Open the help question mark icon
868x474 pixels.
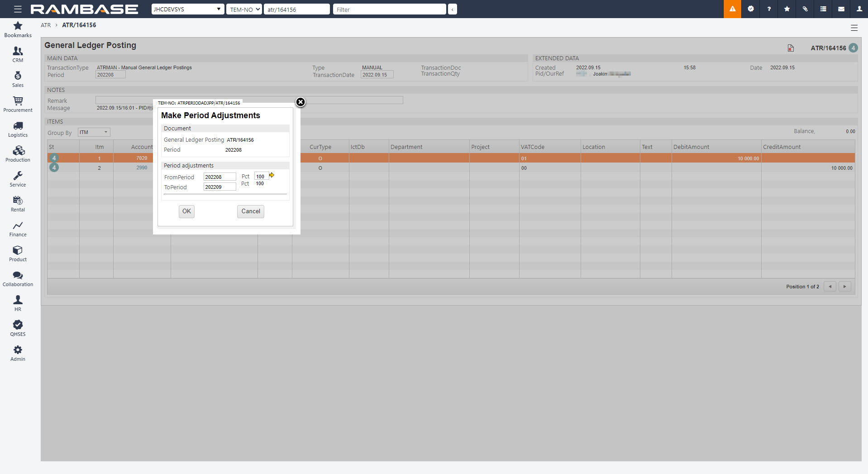pyautogui.click(x=769, y=9)
